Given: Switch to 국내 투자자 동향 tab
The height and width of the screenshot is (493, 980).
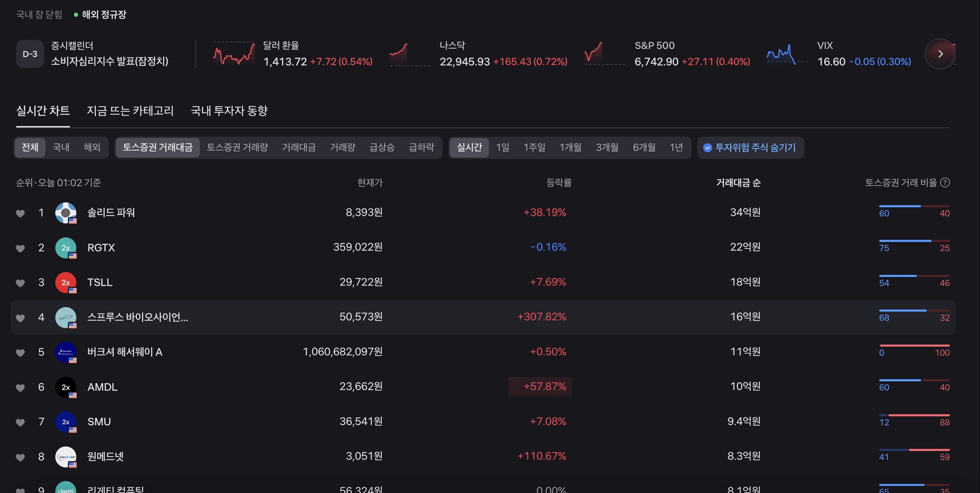Looking at the screenshot, I should pos(229,111).
